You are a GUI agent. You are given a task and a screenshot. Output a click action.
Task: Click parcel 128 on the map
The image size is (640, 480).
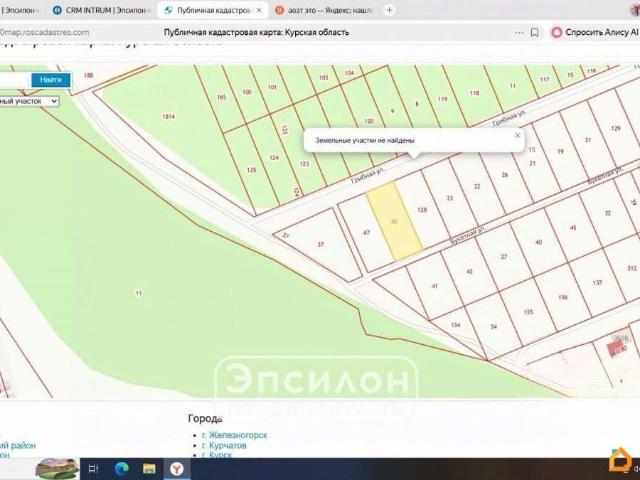point(422,210)
